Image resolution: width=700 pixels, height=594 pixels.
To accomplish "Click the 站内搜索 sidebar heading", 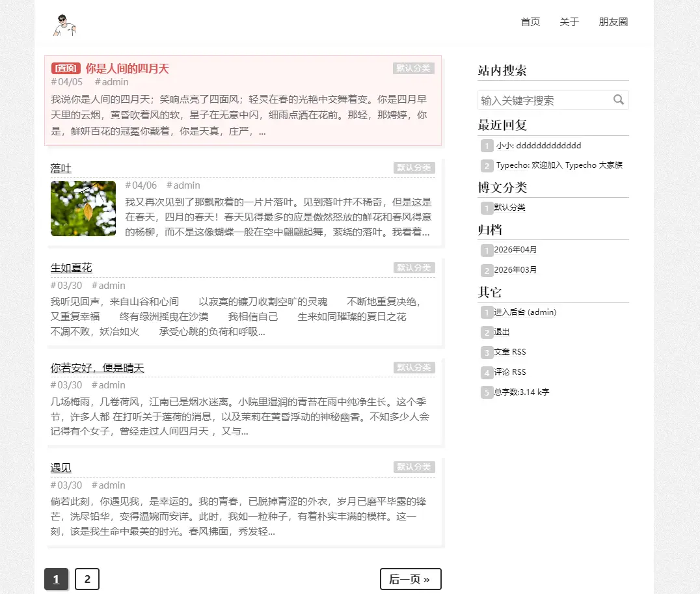I will point(502,70).
